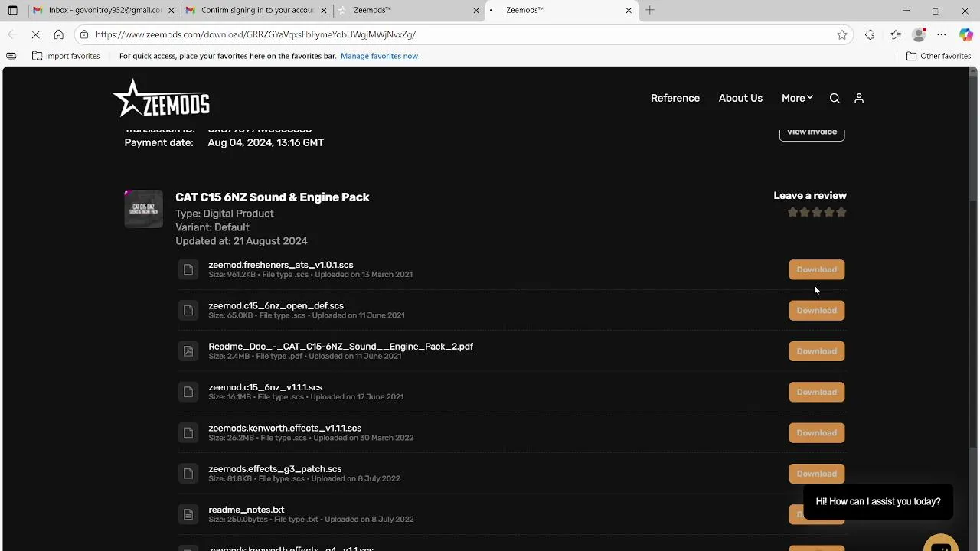Image resolution: width=980 pixels, height=551 pixels.
Task: Open Reference menu item
Action: pos(675,98)
